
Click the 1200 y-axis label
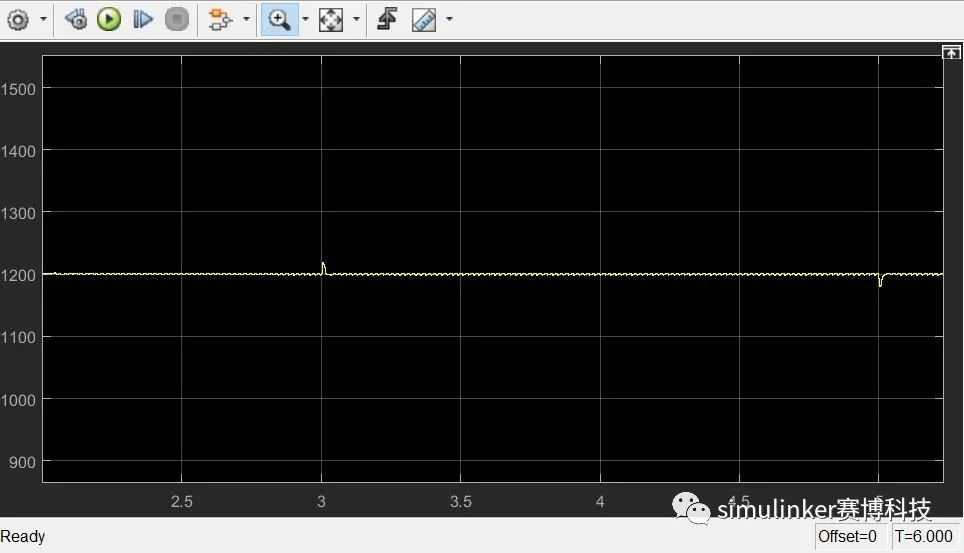[18, 276]
